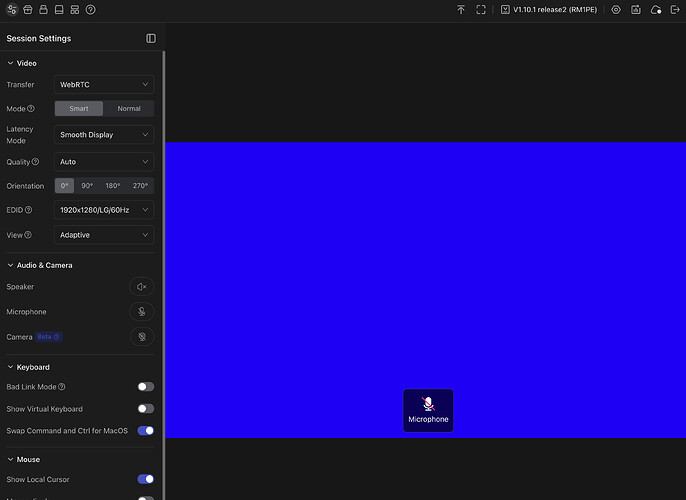Collapse the Session Settings side panel icon
This screenshot has height=500, width=686.
(x=151, y=38)
